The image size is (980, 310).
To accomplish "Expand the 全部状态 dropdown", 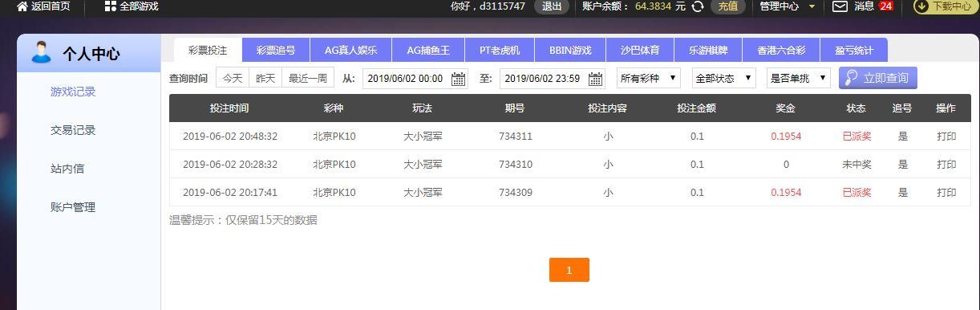I will (724, 78).
